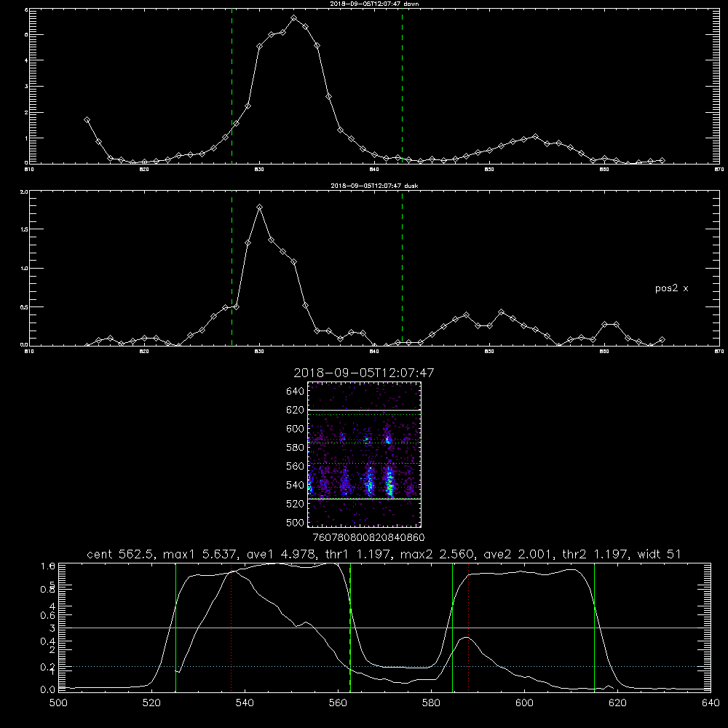
Task: Click the '2018-09-05T12:07:47 dawn' plot title
Action: [x=374, y=3]
